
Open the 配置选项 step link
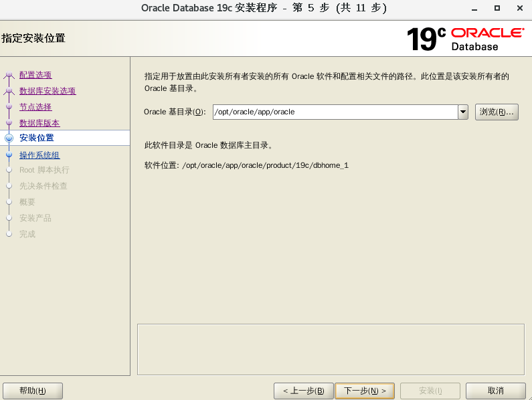click(x=35, y=75)
